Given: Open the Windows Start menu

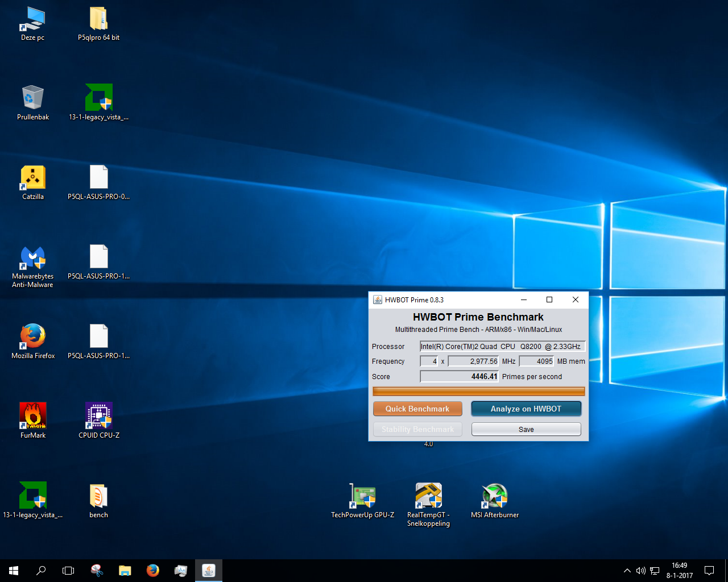Looking at the screenshot, I should 14,571.
